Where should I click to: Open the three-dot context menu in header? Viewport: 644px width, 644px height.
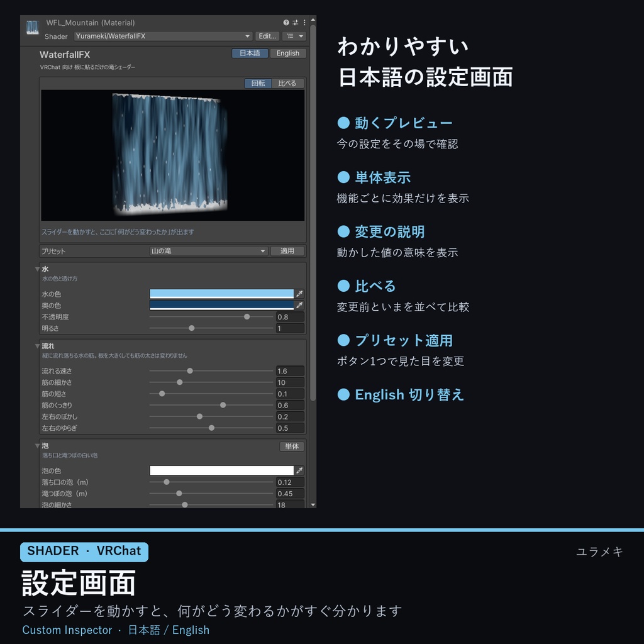304,23
